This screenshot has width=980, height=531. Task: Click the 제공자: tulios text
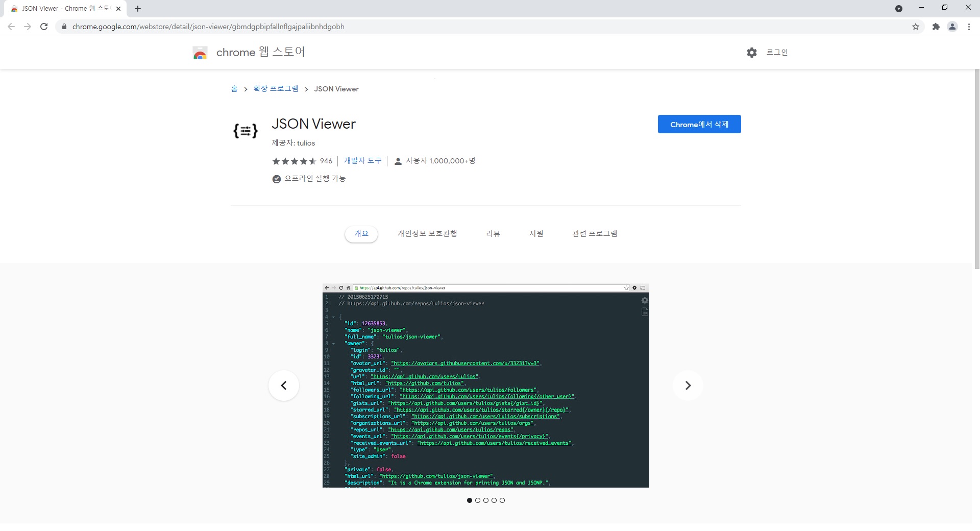pyautogui.click(x=293, y=143)
